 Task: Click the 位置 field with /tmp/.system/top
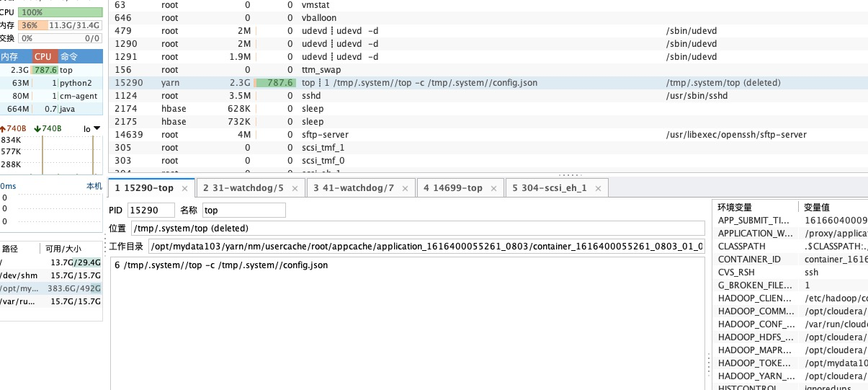418,229
